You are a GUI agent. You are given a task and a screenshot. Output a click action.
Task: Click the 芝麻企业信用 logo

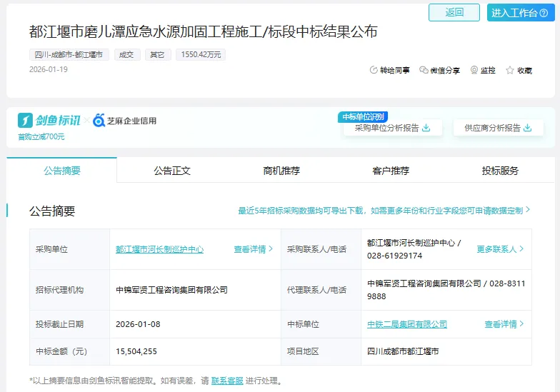(x=125, y=121)
